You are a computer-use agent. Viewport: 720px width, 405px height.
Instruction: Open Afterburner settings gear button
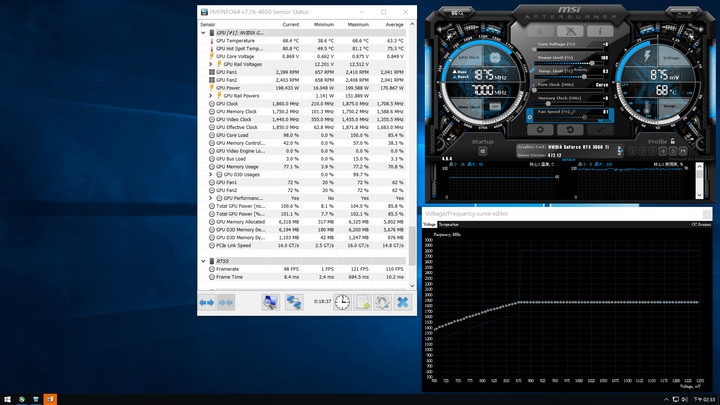pos(540,130)
